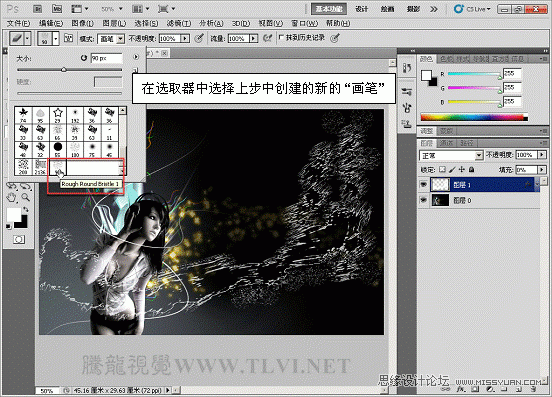
Task: Open the CS Live button
Action: tap(472, 9)
